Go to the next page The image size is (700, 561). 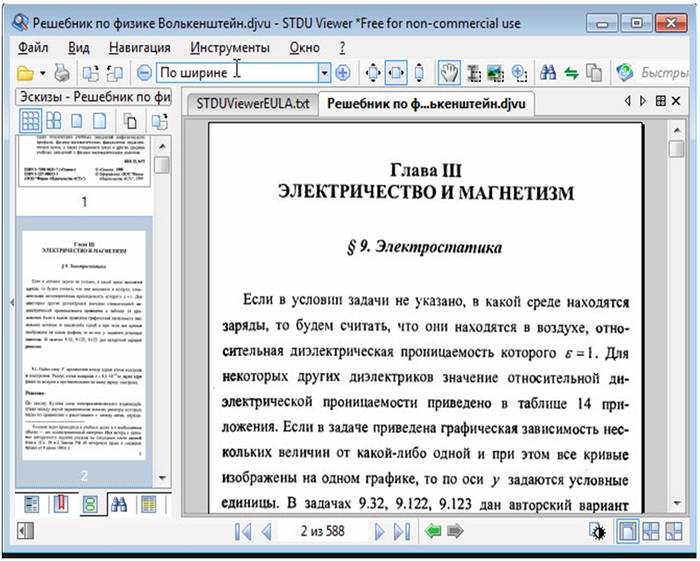pos(379,531)
